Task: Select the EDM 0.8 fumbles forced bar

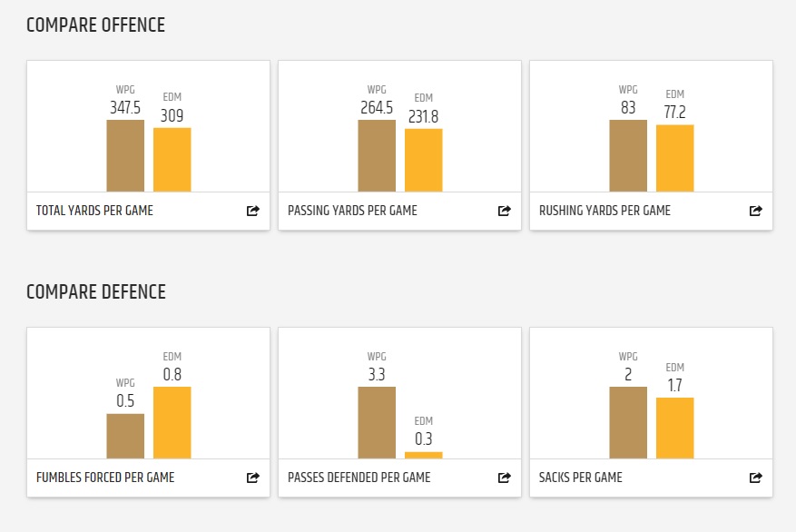Action: click(172, 422)
